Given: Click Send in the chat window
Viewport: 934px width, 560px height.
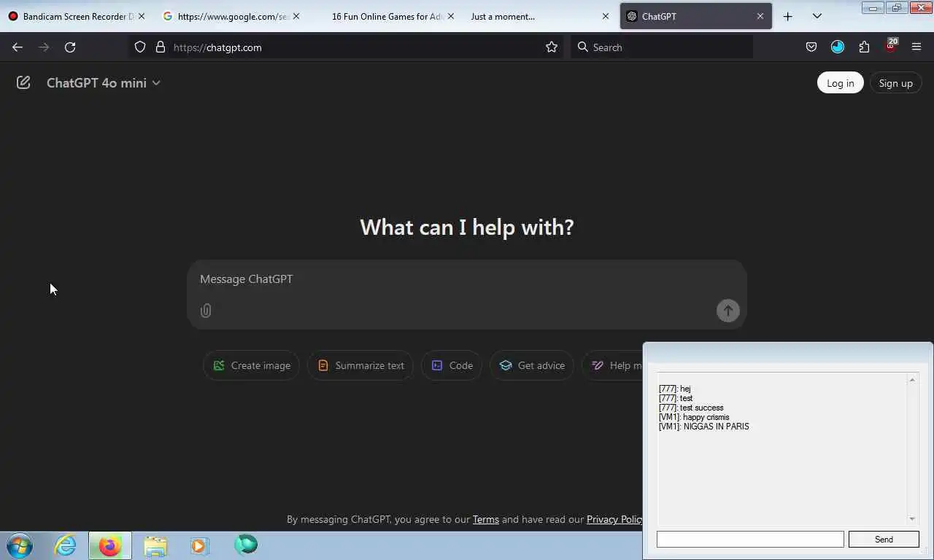Looking at the screenshot, I should pos(884,540).
